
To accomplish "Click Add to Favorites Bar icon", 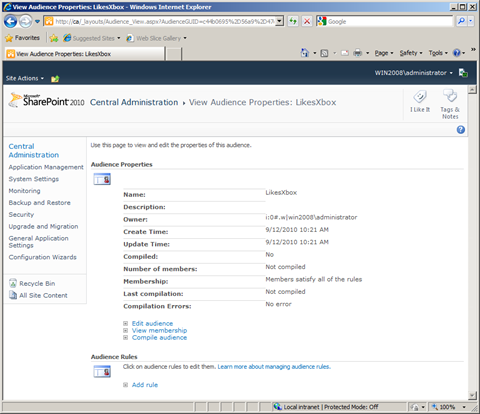I will (x=54, y=38).
